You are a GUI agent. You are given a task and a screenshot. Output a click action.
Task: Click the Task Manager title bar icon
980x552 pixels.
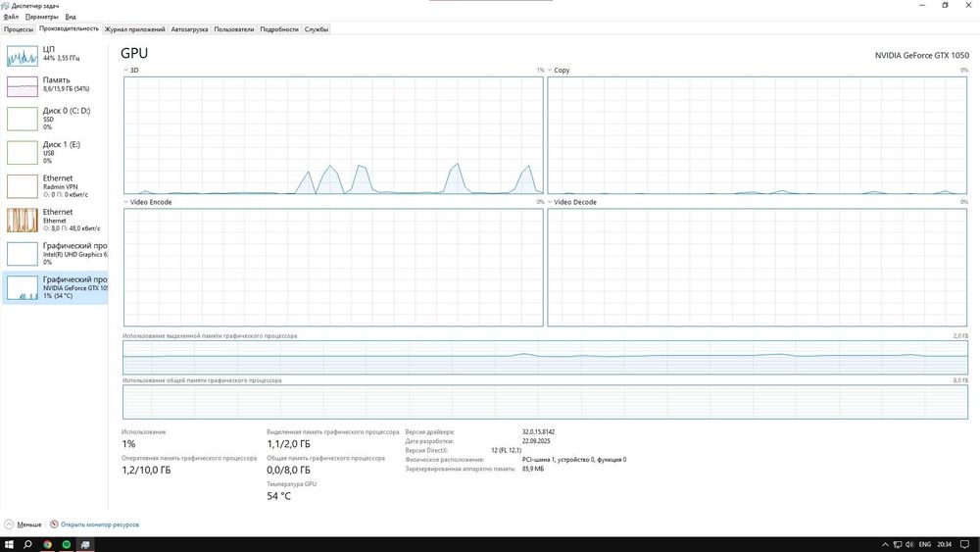tap(5, 5)
